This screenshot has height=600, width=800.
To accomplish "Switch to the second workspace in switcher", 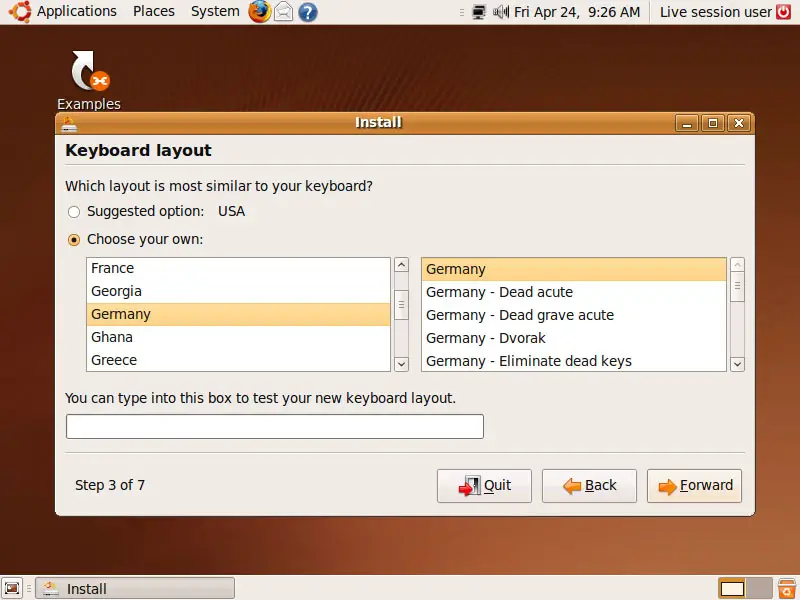I will 759,589.
